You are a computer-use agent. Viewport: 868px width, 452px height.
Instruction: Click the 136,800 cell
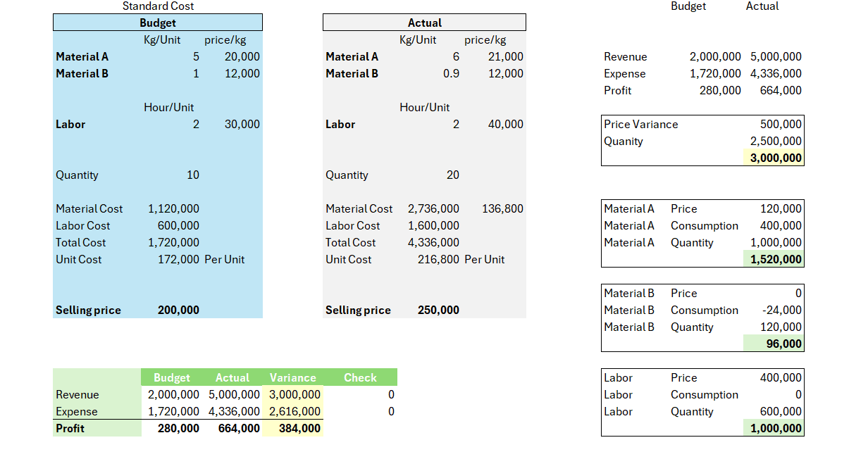point(502,208)
